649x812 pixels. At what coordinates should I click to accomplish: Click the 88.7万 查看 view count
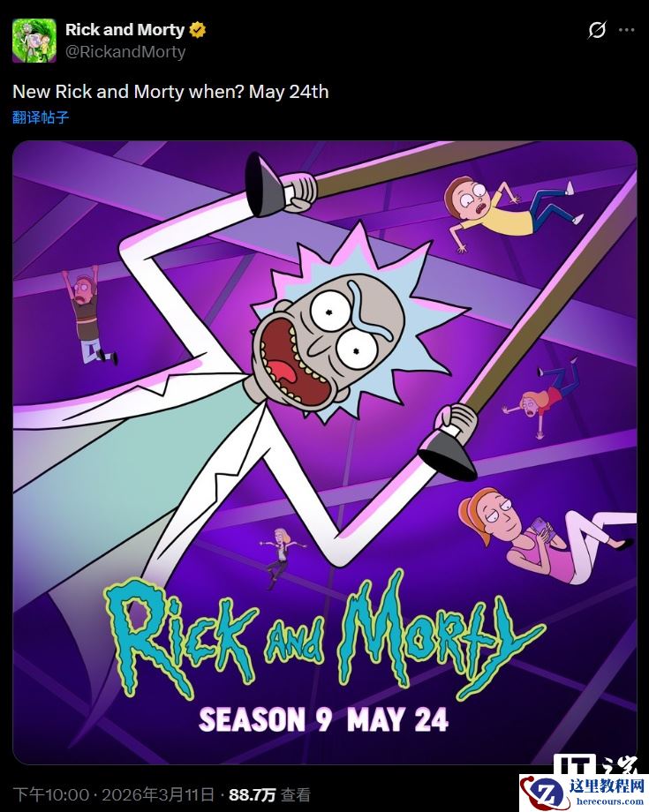[270, 793]
